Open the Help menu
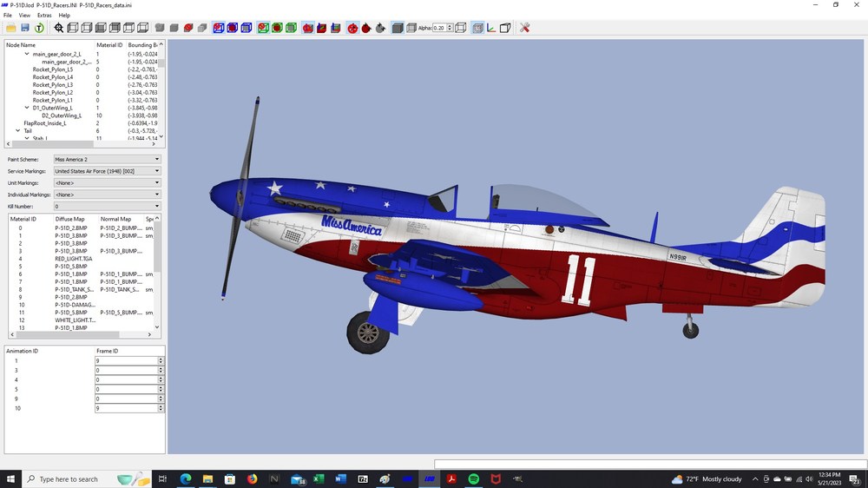The width and height of the screenshot is (868, 488). coord(64,16)
